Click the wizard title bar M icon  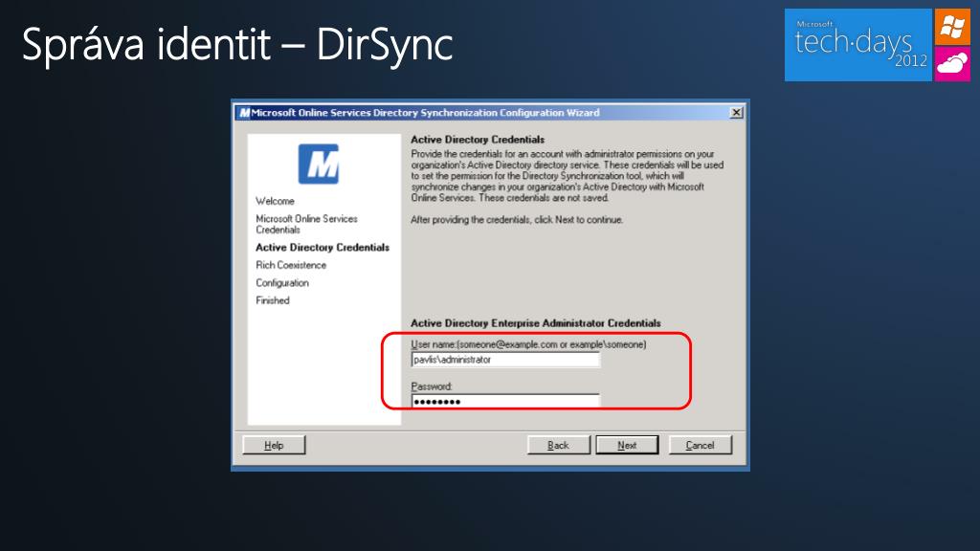click(x=244, y=113)
